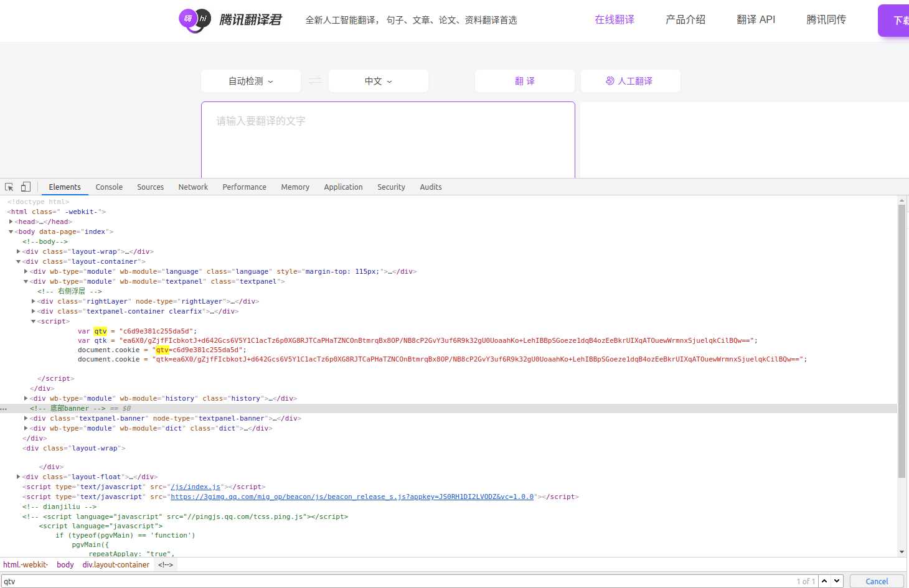Select the var qtk code line
909x588 pixels.
417,340
